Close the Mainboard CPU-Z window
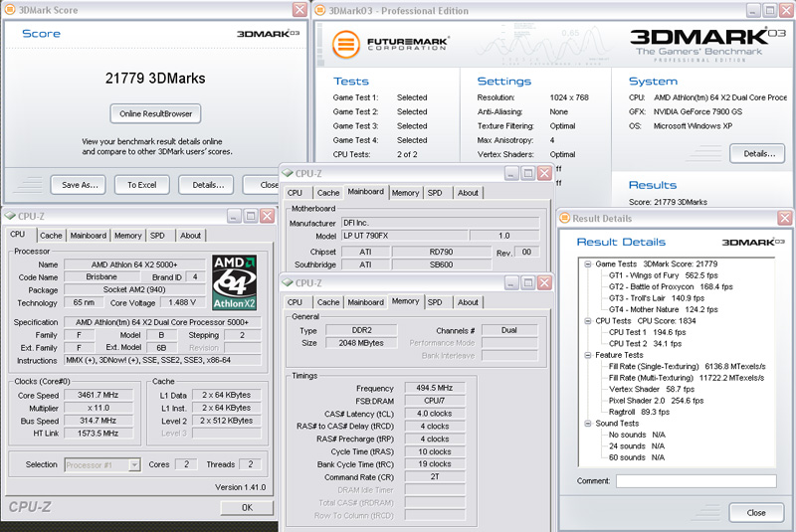796x532 pixels. [x=544, y=173]
